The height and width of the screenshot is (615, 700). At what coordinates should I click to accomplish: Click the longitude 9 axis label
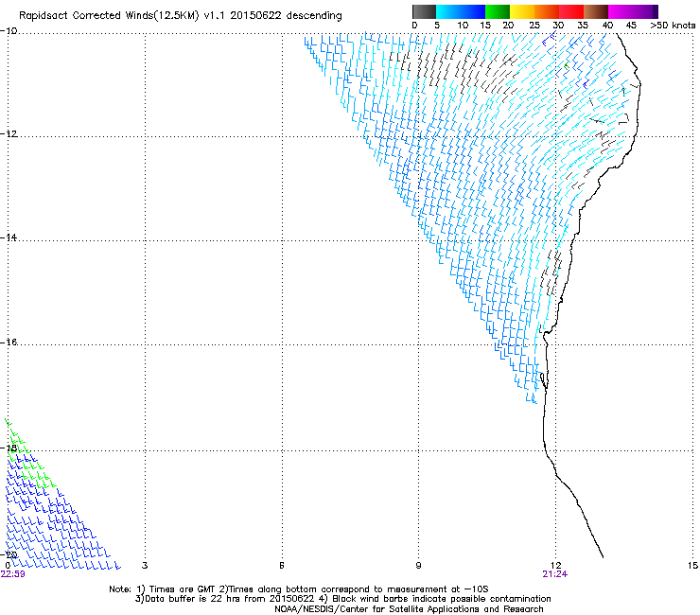tap(418, 566)
